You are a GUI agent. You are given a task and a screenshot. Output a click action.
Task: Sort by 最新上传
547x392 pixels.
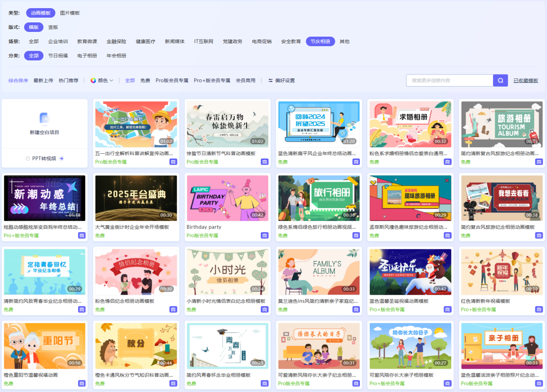pyautogui.click(x=44, y=81)
